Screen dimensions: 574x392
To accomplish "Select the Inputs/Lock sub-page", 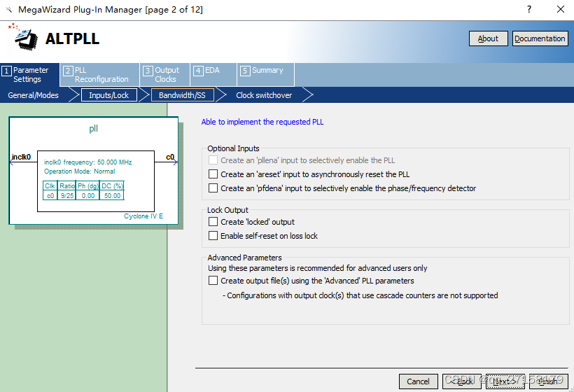I will (109, 95).
